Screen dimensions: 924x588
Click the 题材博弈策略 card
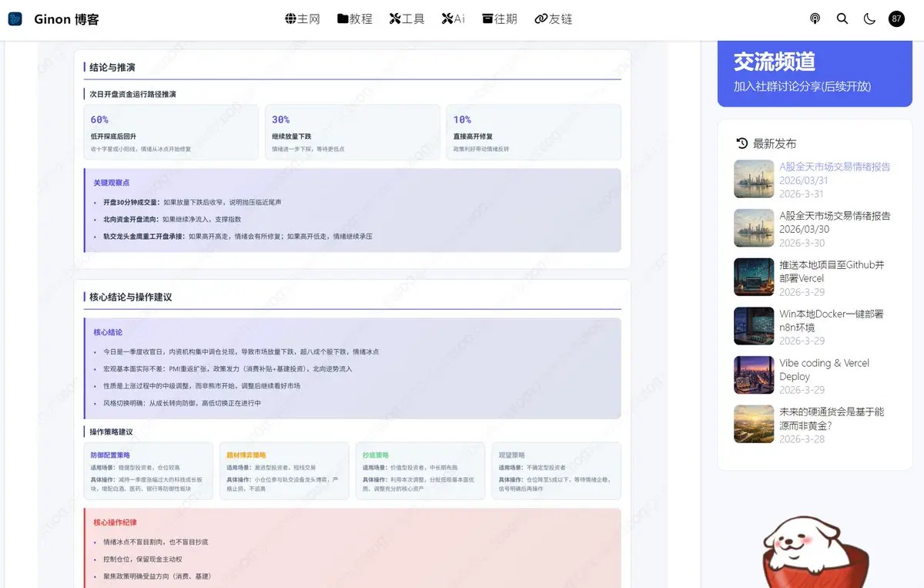pyautogui.click(x=284, y=470)
